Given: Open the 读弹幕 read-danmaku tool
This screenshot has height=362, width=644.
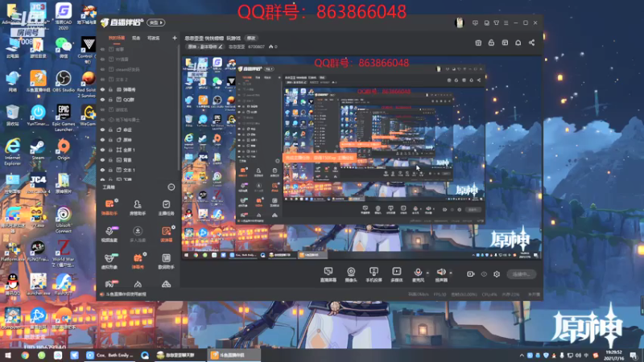Looking at the screenshot, I should tap(166, 234).
